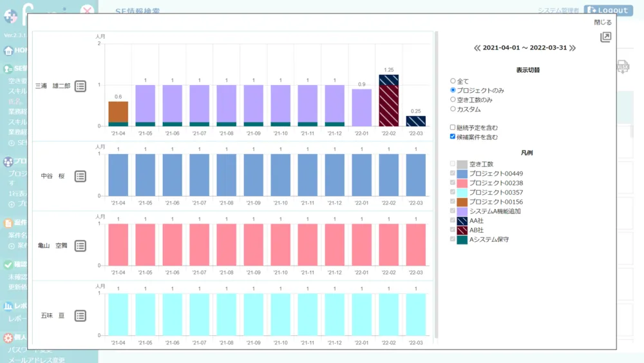Viewport: 644px width, 363px height.
Task: Choose the カスタム display option
Action: click(453, 109)
